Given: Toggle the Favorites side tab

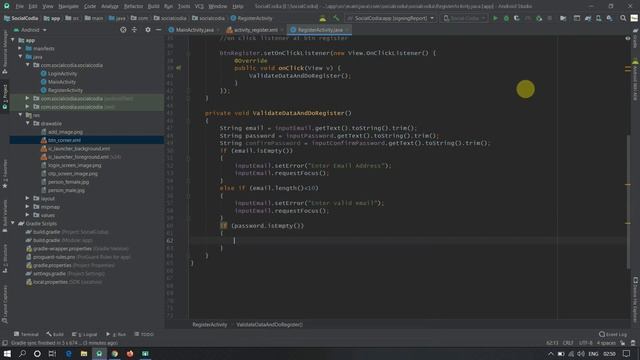Looking at the screenshot, I should (5, 174).
